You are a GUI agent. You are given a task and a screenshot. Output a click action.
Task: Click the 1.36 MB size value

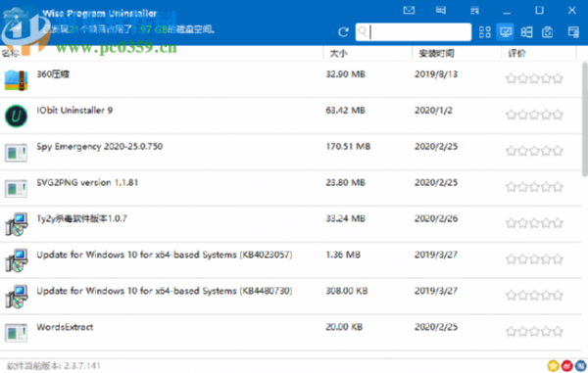[x=343, y=255]
